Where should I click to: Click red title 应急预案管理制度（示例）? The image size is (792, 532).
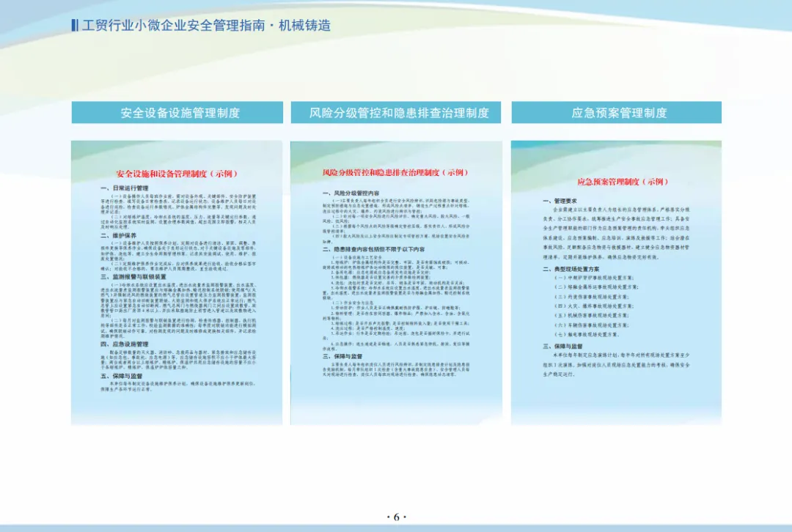tap(623, 182)
